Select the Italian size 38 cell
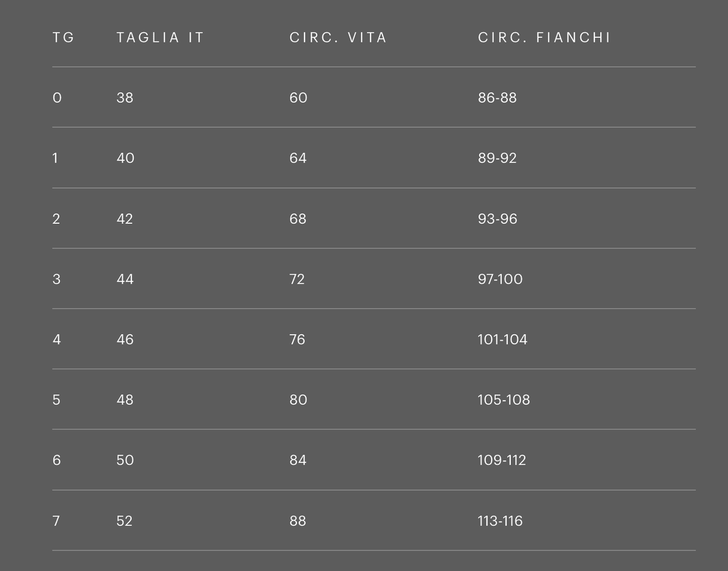This screenshot has height=571, width=728. point(125,98)
